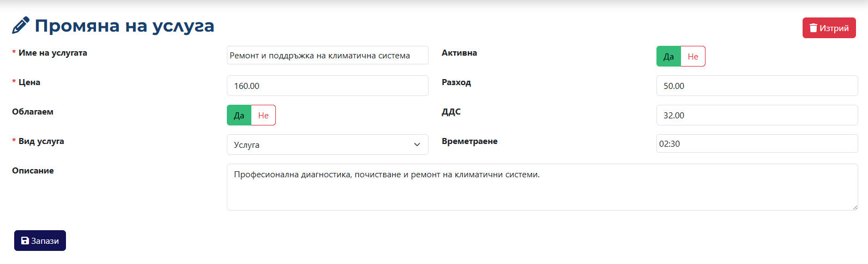Set Активна toggle to Да
The width and height of the screenshot is (868, 264).
click(668, 56)
